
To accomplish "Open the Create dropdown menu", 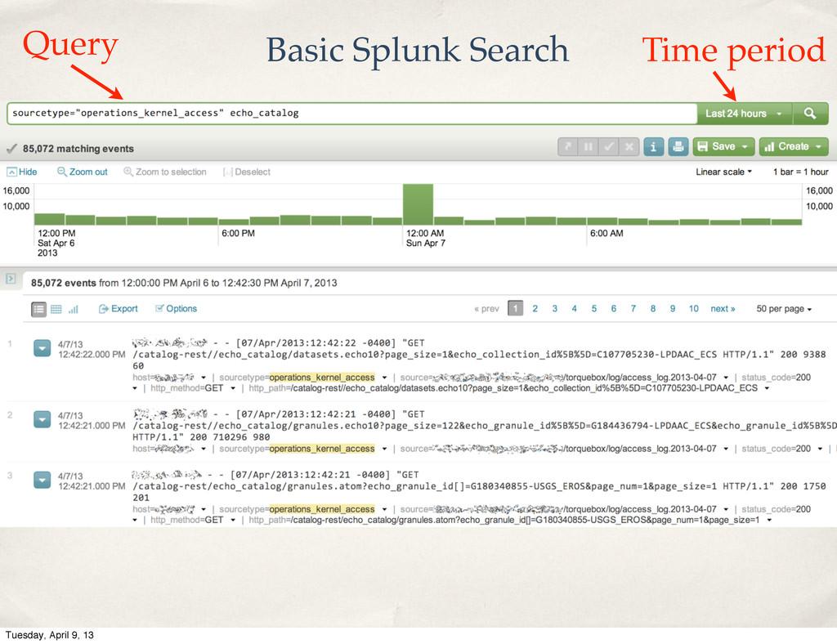I will tap(793, 147).
